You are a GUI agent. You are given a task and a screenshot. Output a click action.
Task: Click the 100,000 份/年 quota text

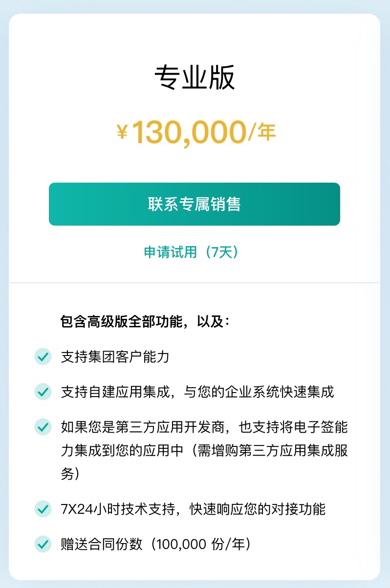pyautogui.click(x=199, y=545)
